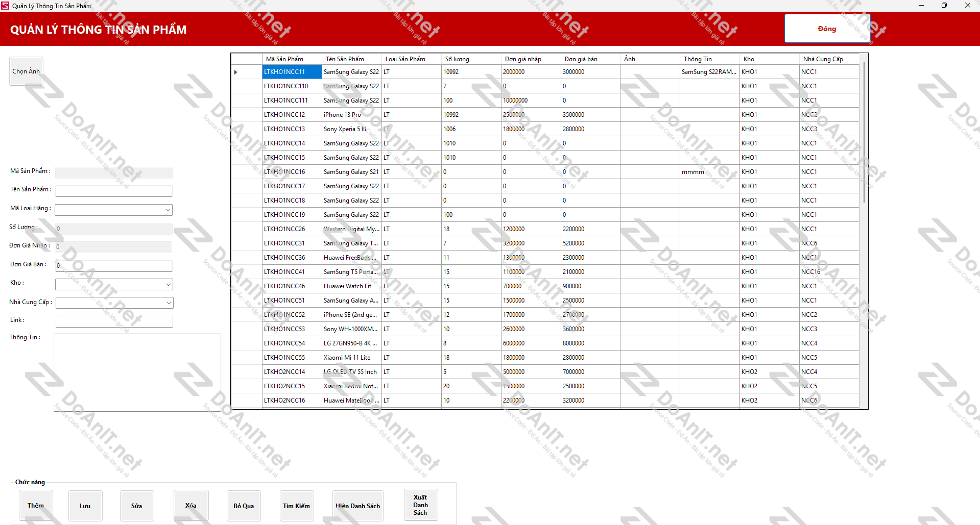Select cell LTKHO1NCC54
Viewport: 980px width, 525px height.
pyautogui.click(x=292, y=343)
